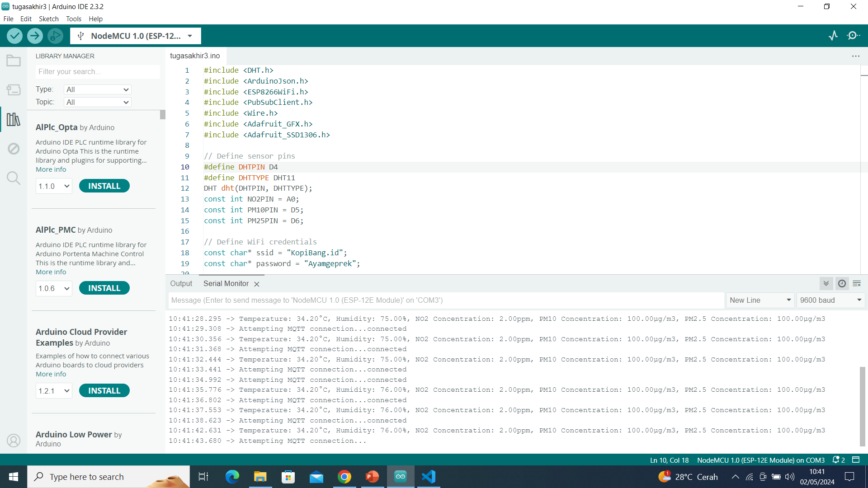Click the Serial Monitor output scrollbar

pos(863,407)
